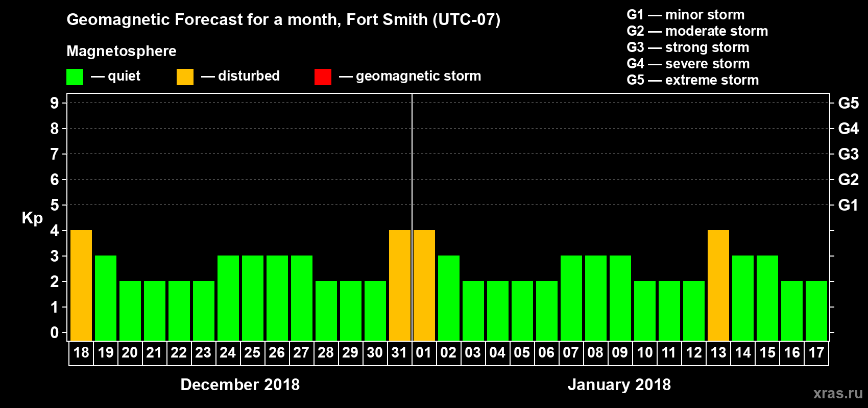Click the G2 label on the right axis
868x408 pixels.
click(x=849, y=180)
